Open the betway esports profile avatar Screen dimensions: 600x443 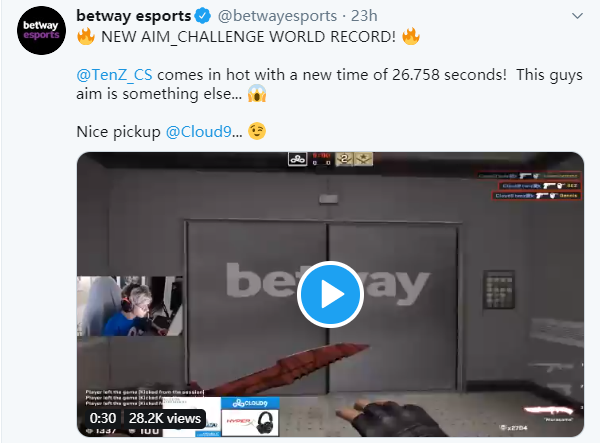(41, 30)
